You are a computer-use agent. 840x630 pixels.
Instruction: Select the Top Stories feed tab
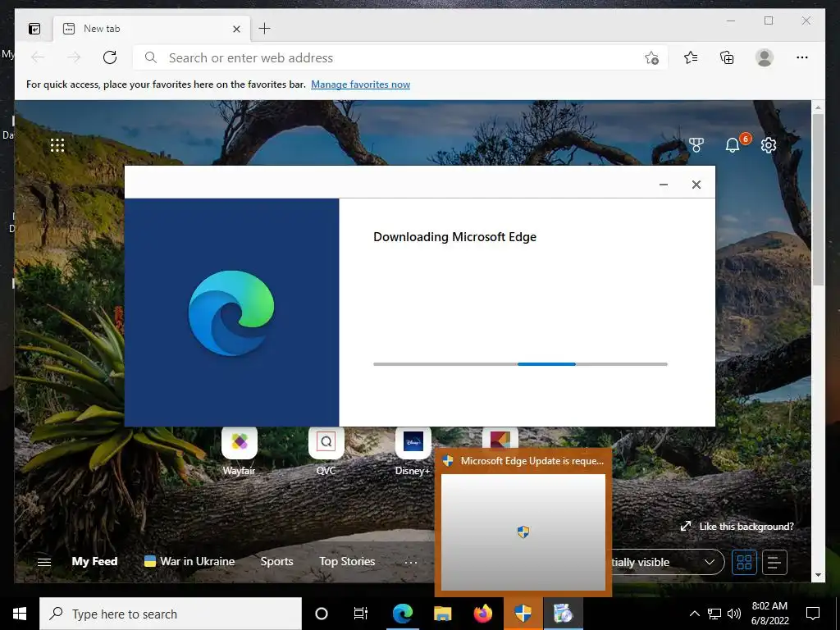click(347, 561)
